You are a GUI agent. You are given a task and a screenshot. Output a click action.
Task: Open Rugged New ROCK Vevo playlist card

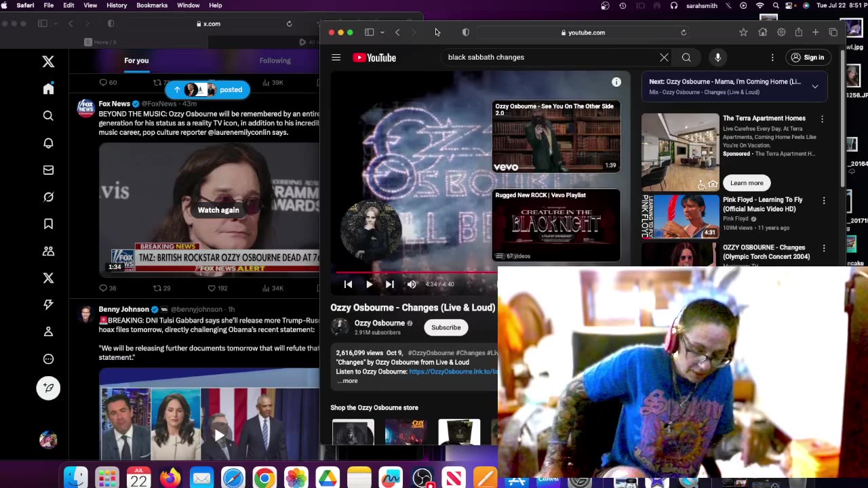point(556,225)
